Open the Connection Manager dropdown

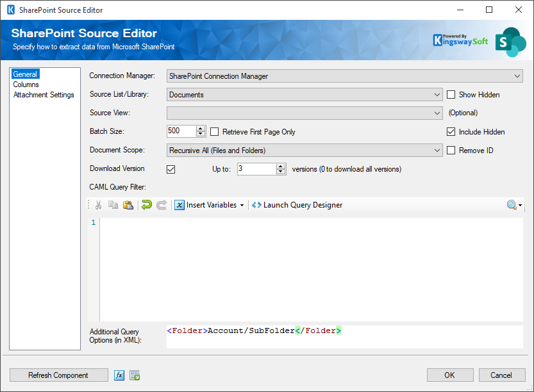[345, 76]
